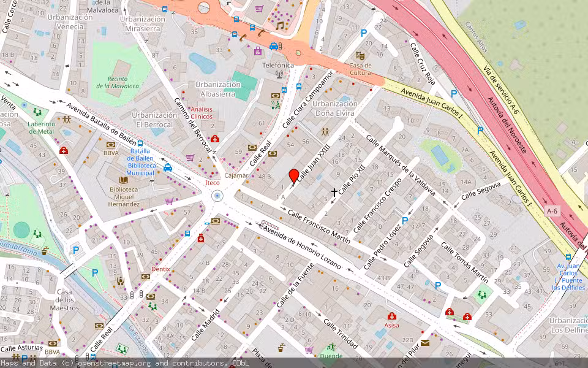Select the Urbanización El Berrocal label
588x368 pixels.
click(154, 120)
